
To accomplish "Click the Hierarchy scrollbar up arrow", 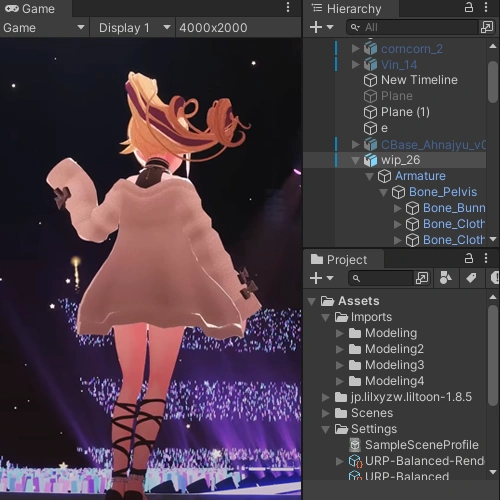I will pos(493,46).
